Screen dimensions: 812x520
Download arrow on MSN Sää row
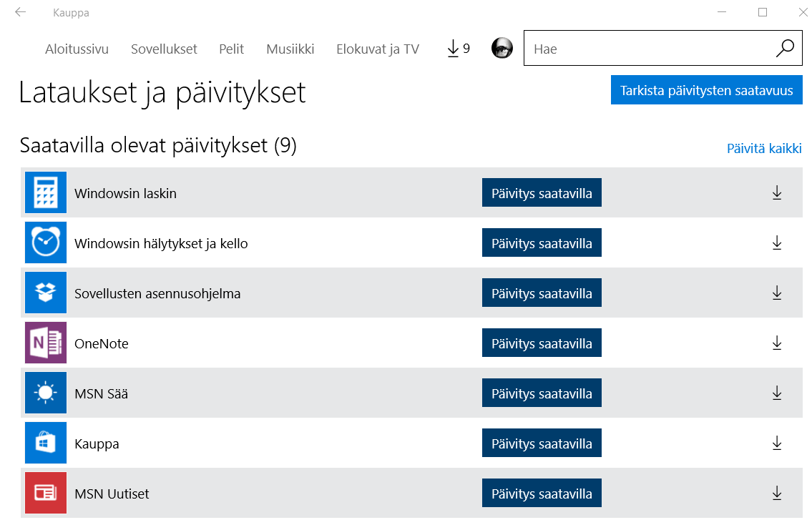pos(777,393)
